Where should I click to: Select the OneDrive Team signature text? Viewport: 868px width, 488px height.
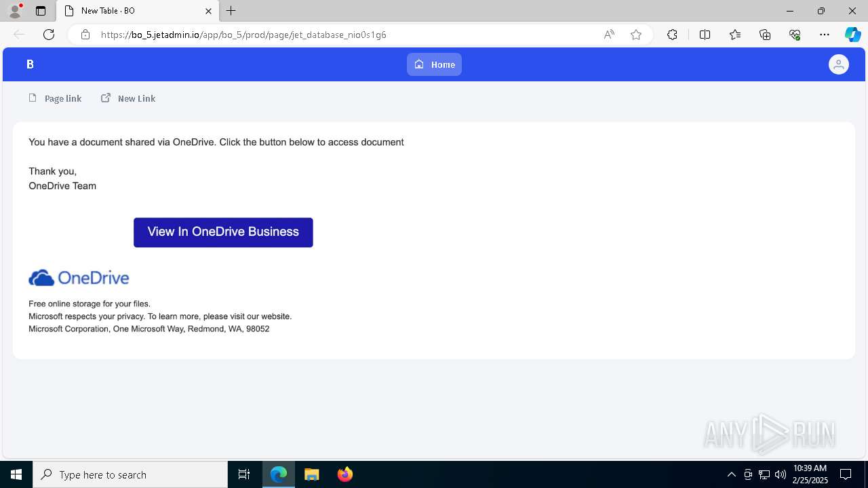click(62, 186)
